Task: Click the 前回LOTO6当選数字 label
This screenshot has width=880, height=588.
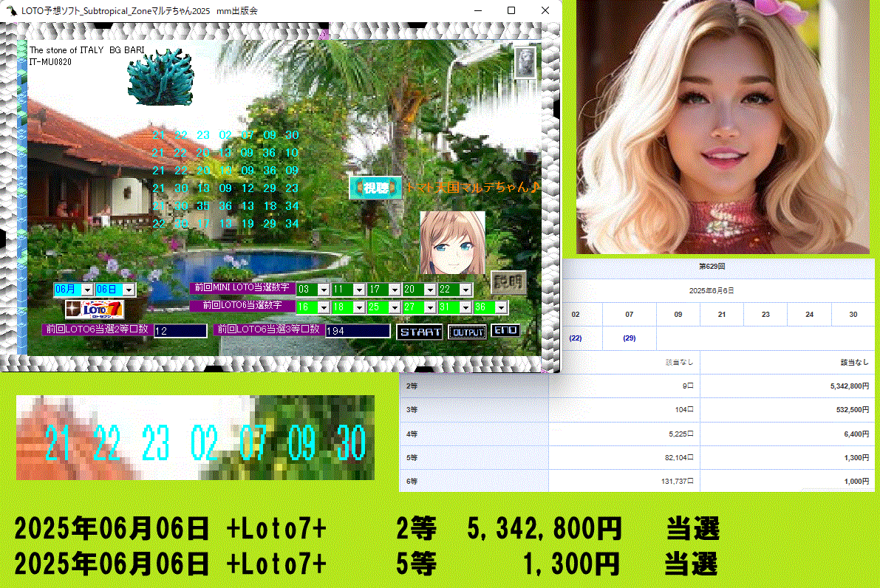Action: (x=242, y=305)
